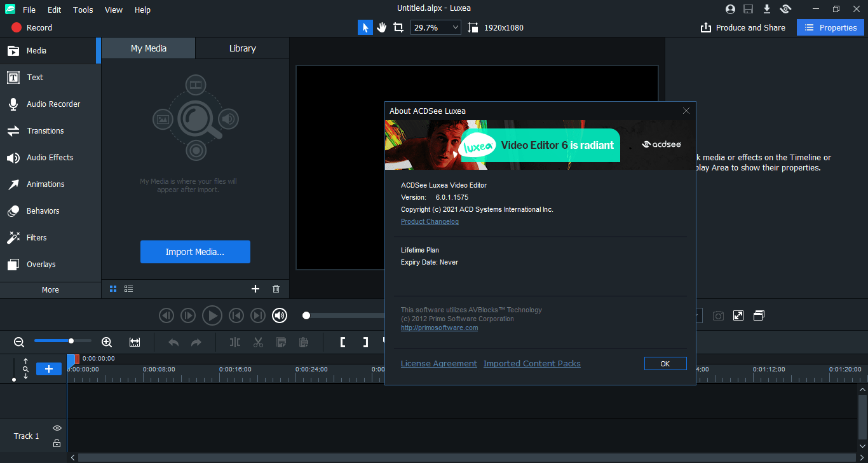Select the arrow pointer tool
868x463 pixels.
click(x=365, y=27)
